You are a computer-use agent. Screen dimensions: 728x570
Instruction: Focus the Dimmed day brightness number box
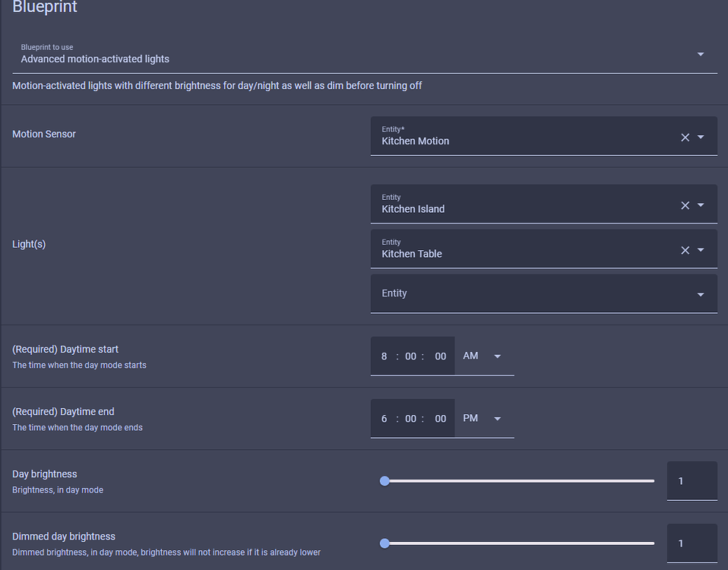[x=692, y=543]
